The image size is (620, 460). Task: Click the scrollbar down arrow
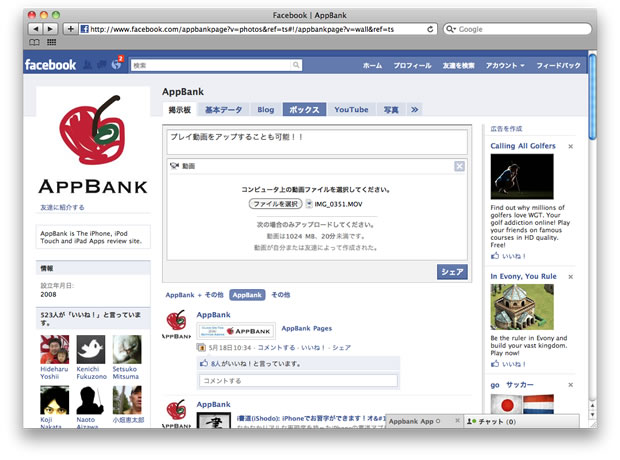click(x=592, y=415)
